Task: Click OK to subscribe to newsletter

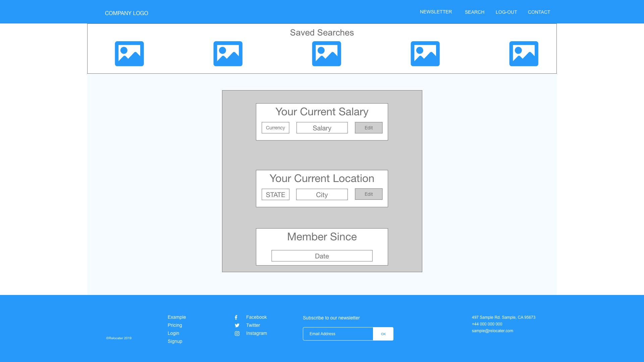Action: (x=383, y=334)
